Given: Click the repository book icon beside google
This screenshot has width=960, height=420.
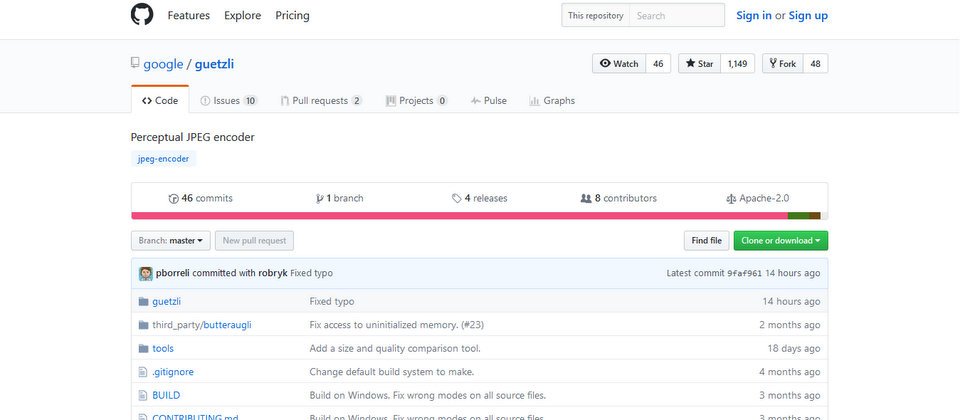Looking at the screenshot, I should (135, 63).
